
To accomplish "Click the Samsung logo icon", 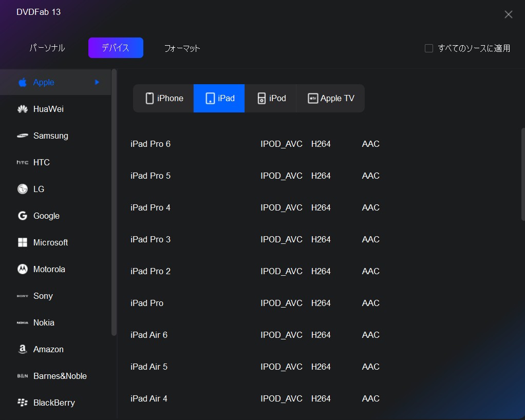I will [22, 136].
